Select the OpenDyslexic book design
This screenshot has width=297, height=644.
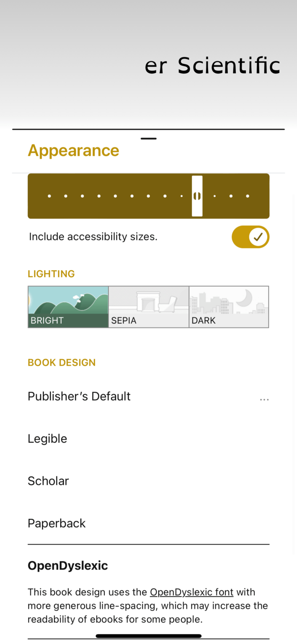coord(67,565)
